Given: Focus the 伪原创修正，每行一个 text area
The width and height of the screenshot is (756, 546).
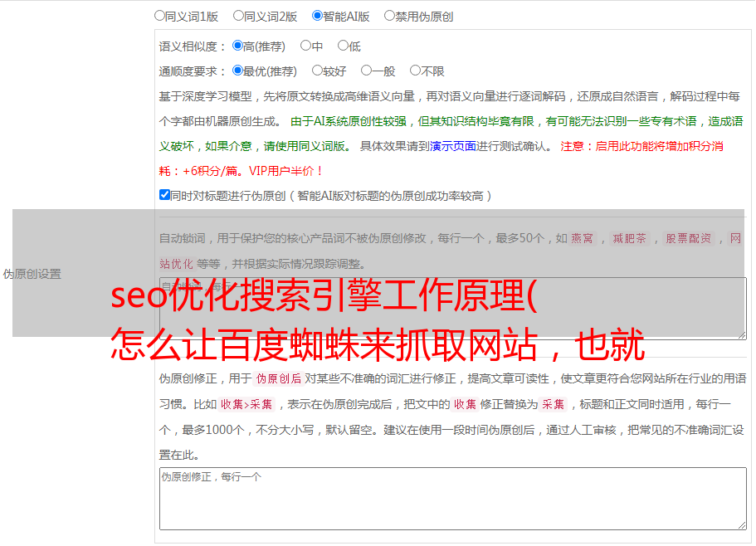Looking at the screenshot, I should (453, 499).
